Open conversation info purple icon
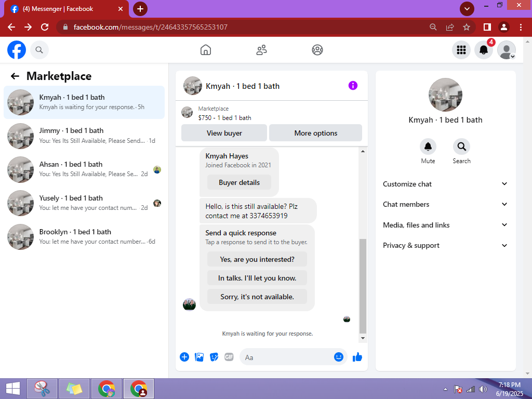 point(353,86)
